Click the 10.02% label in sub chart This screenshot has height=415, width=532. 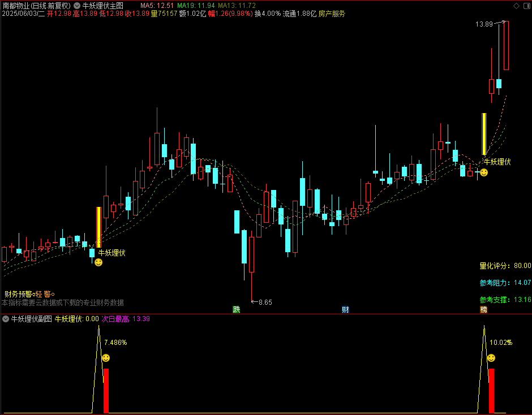click(x=501, y=343)
